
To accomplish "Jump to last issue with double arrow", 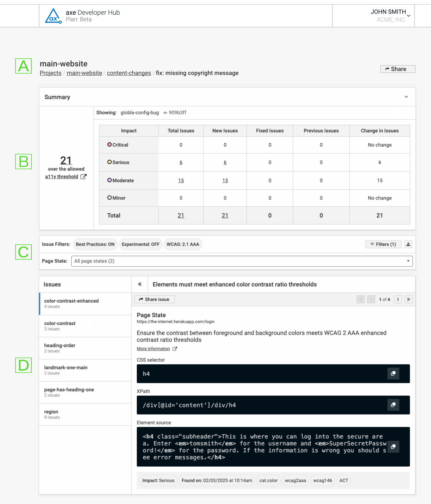I will tap(409, 299).
